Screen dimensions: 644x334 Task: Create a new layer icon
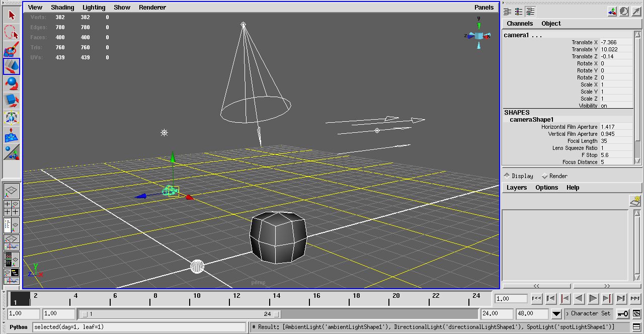[635, 201]
